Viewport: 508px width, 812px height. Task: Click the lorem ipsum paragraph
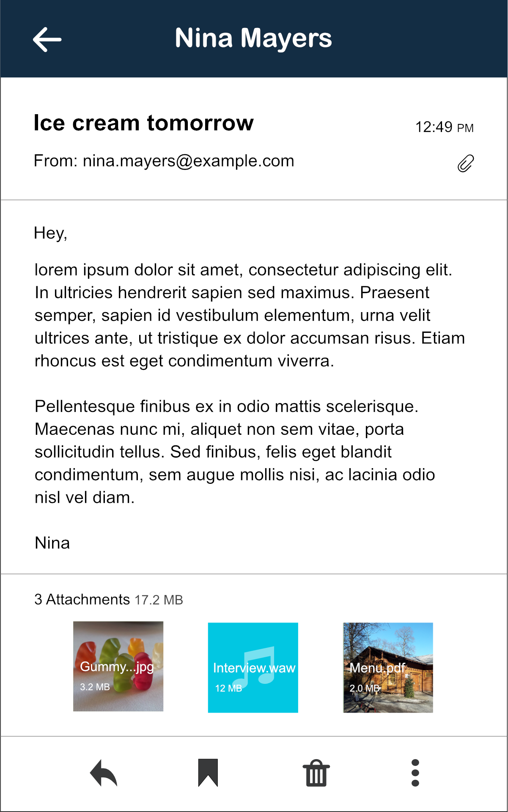coord(250,315)
